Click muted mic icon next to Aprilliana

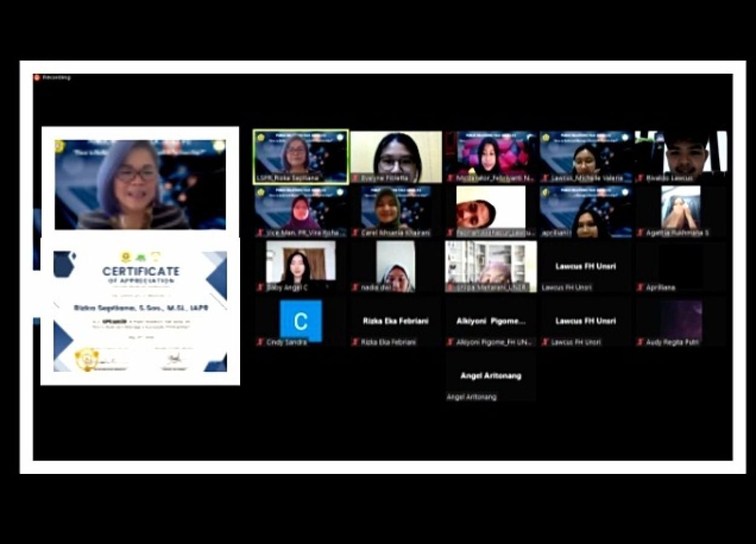coord(640,288)
